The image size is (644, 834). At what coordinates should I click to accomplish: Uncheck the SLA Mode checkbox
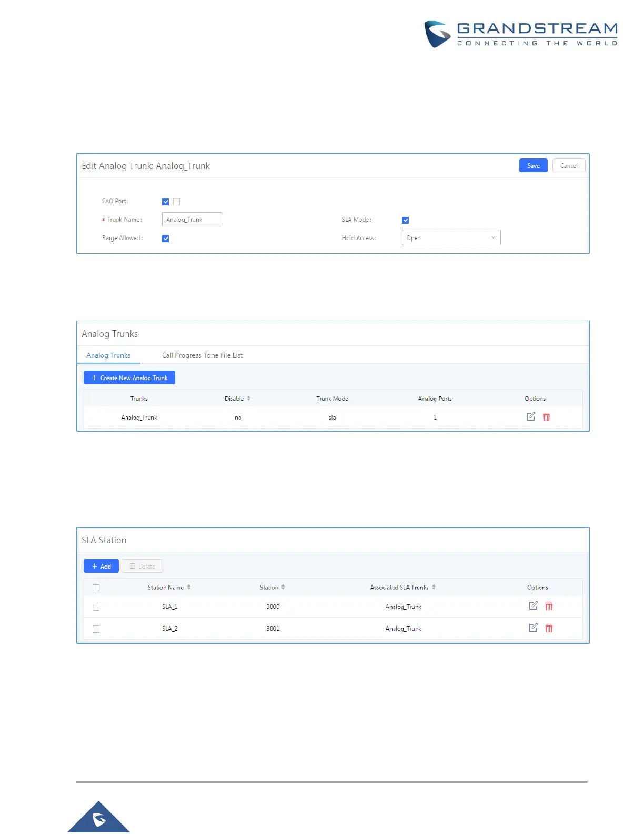coord(405,220)
